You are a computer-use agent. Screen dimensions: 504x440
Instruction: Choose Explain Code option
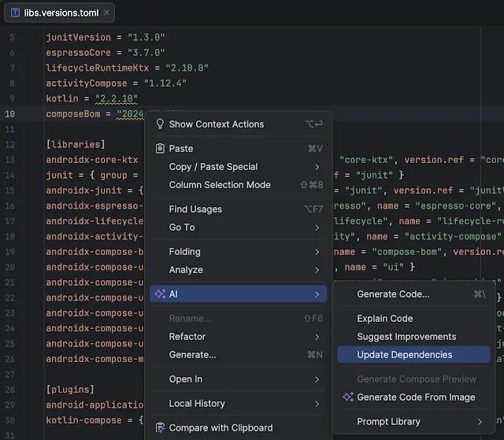tap(384, 319)
